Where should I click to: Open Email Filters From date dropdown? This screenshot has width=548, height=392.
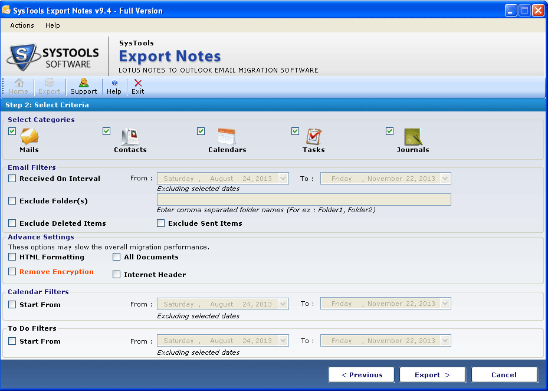[283, 179]
